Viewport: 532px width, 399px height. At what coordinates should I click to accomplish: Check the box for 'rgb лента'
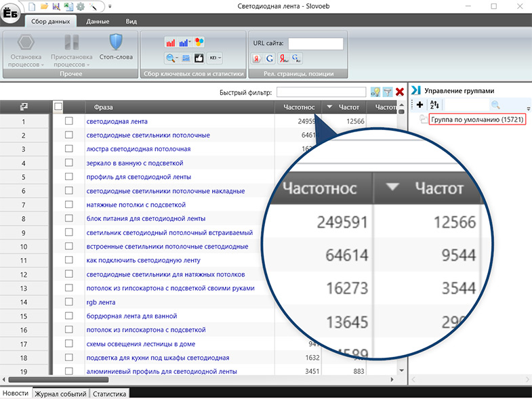(69, 301)
